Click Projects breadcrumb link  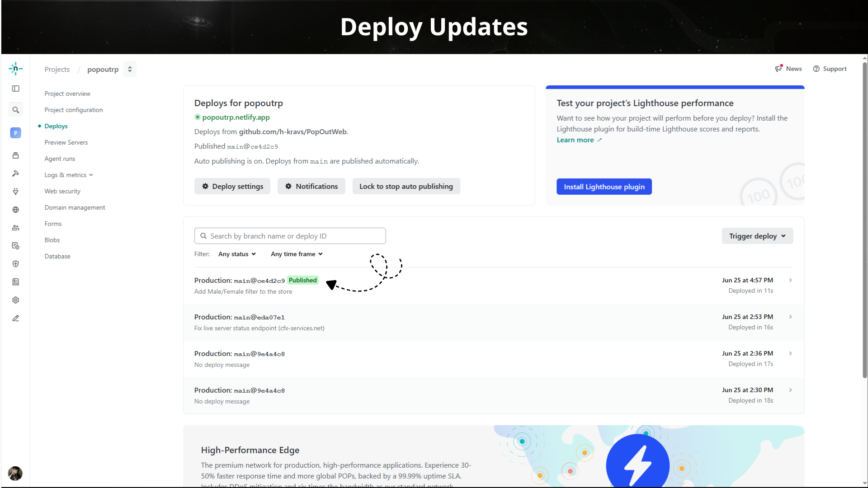[x=57, y=69]
